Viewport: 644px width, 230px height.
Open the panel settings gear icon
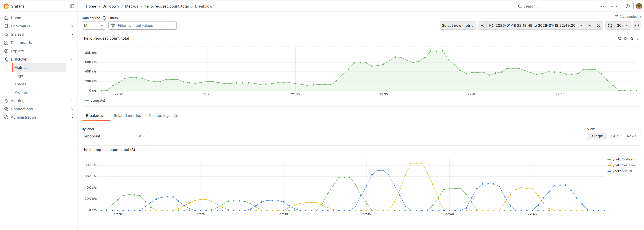[x=620, y=38]
